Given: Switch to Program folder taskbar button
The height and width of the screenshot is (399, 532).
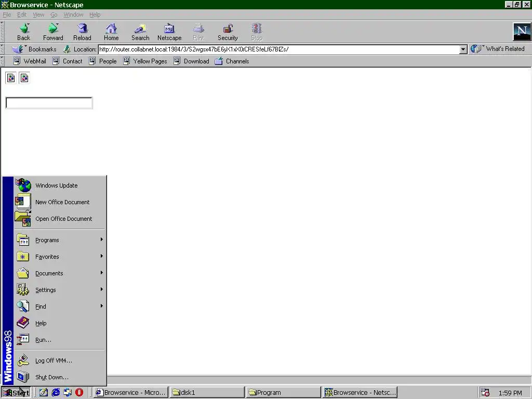Looking at the screenshot, I should 283,393.
